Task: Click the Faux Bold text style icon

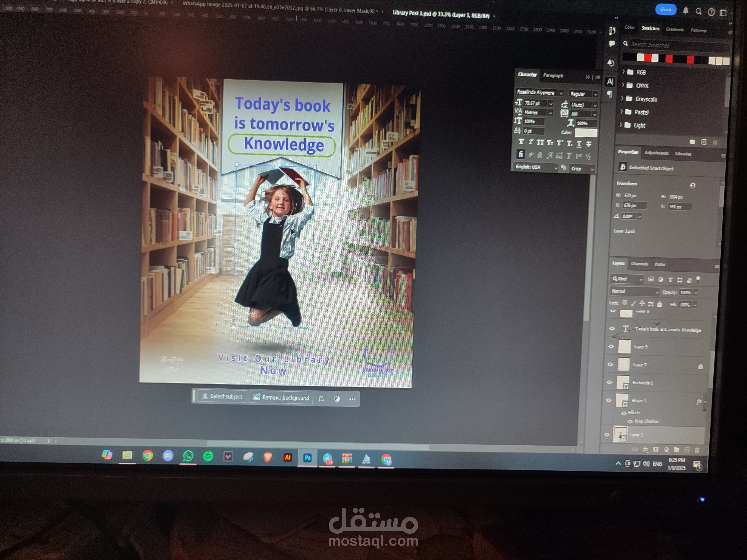Action: 521,142
